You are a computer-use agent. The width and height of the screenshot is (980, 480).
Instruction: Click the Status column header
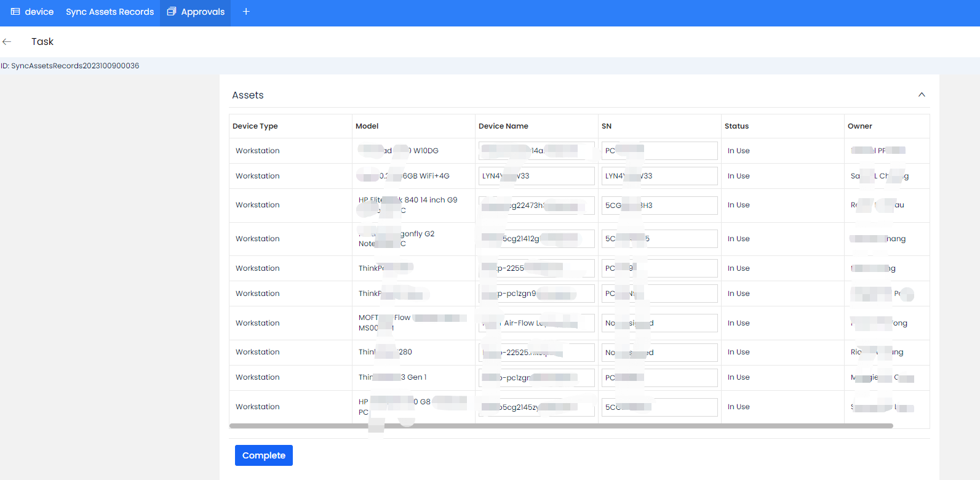coord(736,126)
